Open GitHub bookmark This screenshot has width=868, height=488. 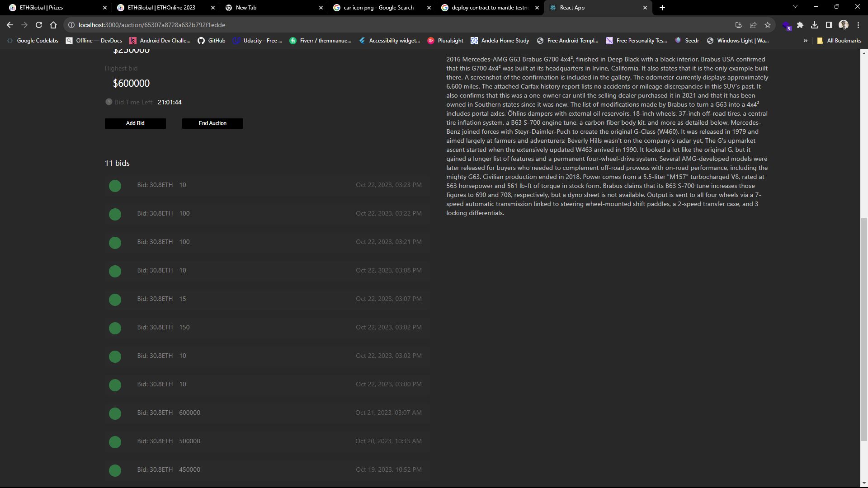click(212, 41)
